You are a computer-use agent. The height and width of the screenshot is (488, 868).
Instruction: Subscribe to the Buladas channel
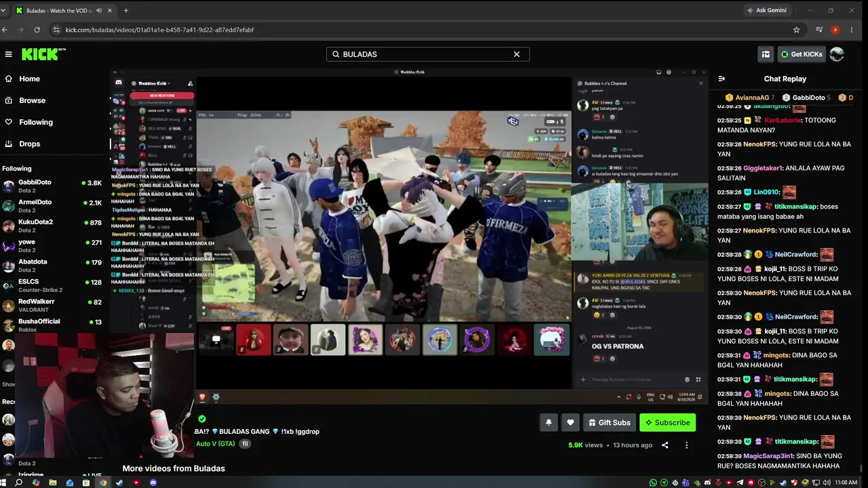click(667, 422)
